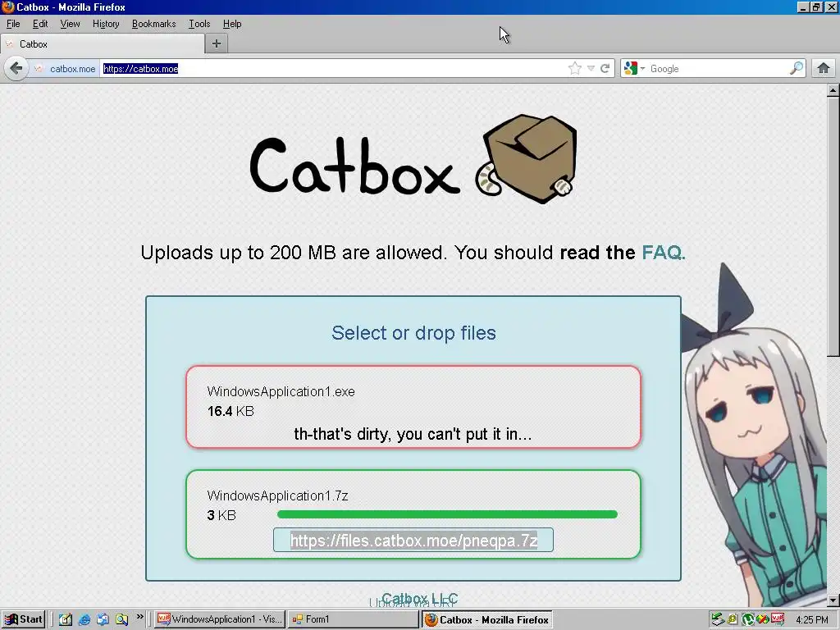Click Select or drop files upload area
840x630 pixels.
(413, 333)
